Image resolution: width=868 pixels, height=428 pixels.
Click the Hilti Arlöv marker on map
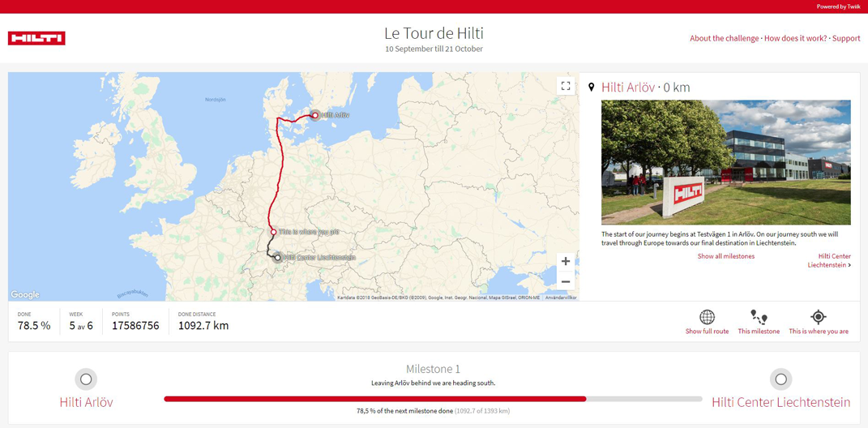point(314,115)
